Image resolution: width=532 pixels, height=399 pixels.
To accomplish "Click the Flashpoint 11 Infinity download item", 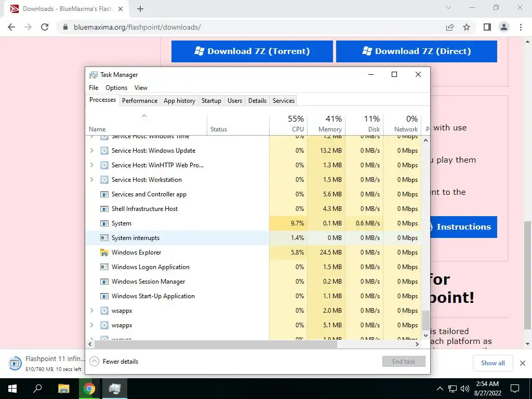I will (46, 363).
